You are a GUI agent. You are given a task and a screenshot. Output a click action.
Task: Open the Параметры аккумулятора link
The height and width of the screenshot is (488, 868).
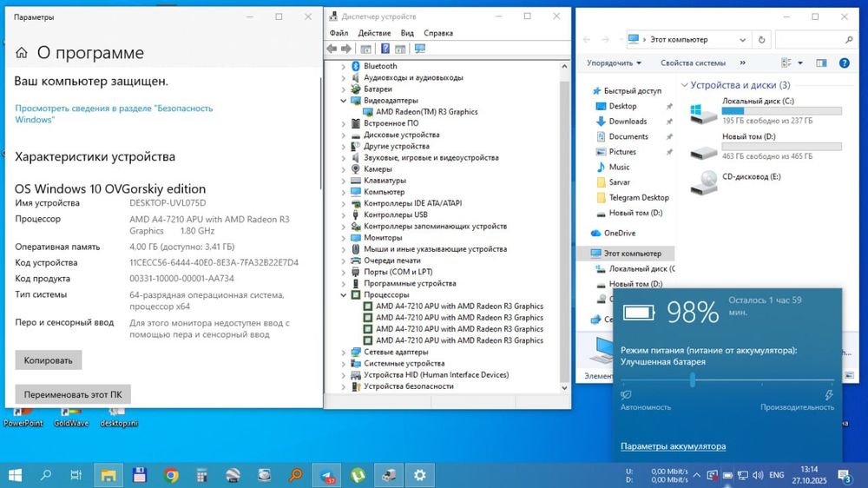pos(674,446)
